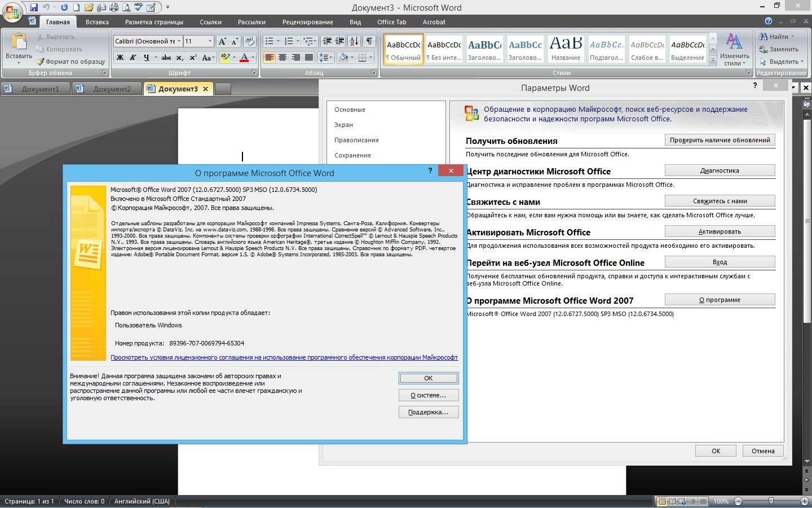Align text to the right
Screen dimensions: 812x508
(x=295, y=58)
